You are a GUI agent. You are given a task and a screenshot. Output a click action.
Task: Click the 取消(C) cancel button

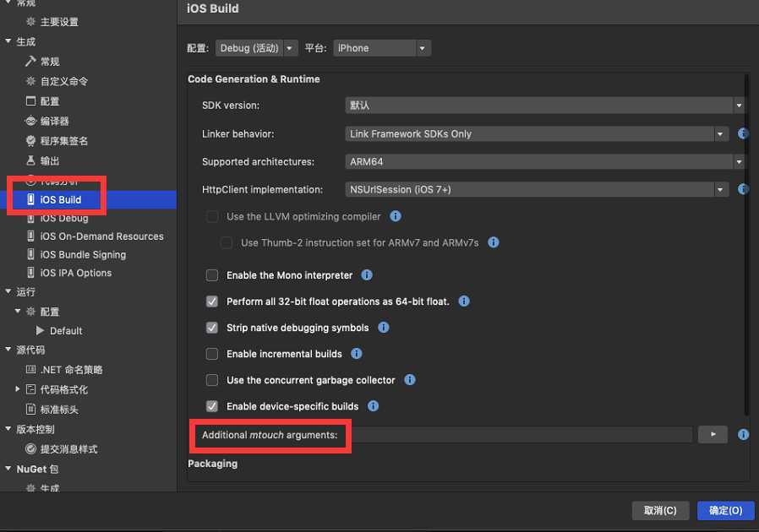[660, 510]
